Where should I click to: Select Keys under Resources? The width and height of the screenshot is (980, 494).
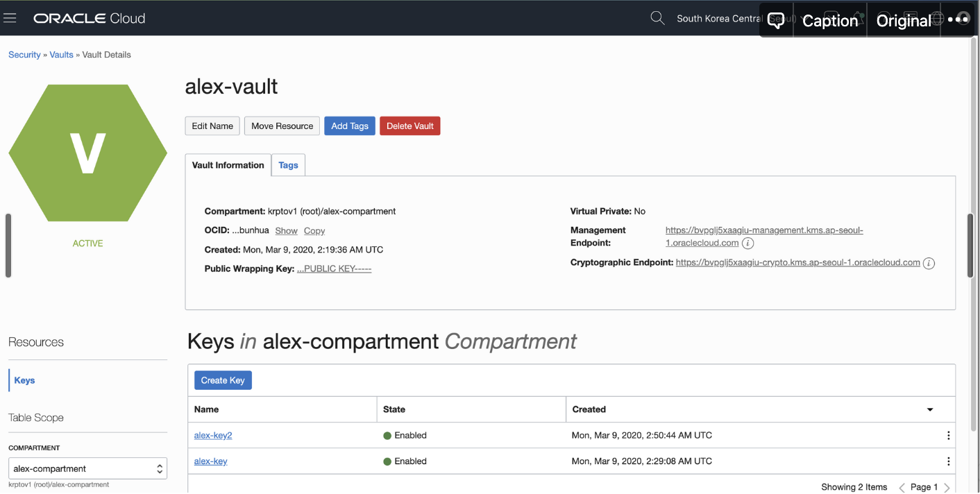[x=24, y=380]
